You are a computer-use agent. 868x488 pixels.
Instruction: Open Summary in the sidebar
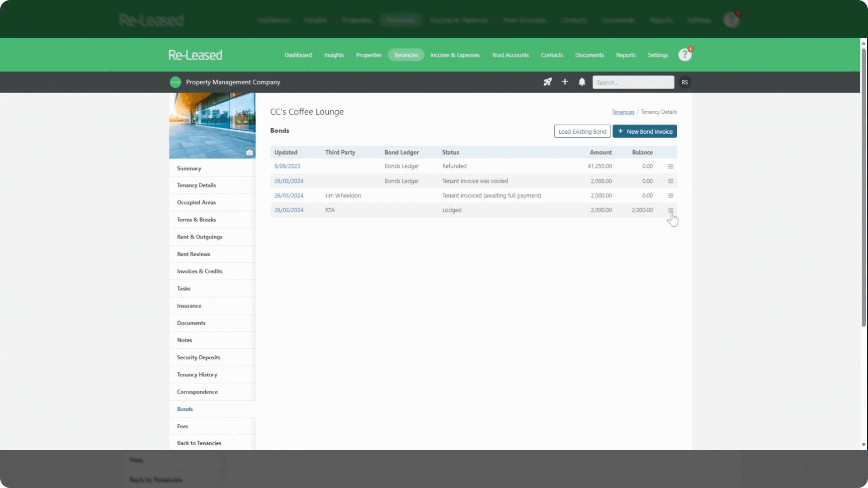[212, 168]
